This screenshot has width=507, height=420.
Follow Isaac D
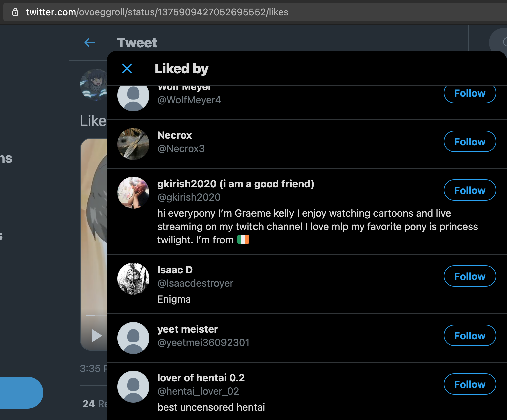[470, 276]
